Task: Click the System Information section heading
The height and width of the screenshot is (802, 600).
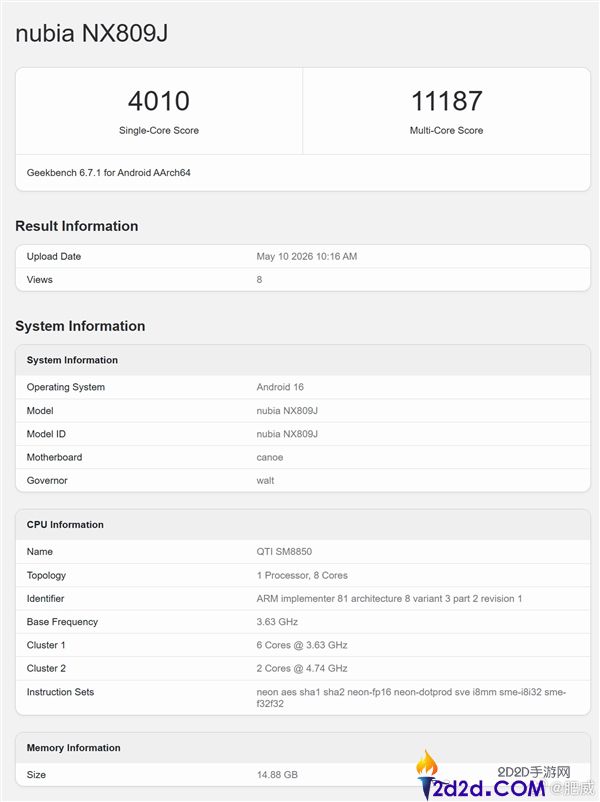Action: pyautogui.click(x=80, y=326)
